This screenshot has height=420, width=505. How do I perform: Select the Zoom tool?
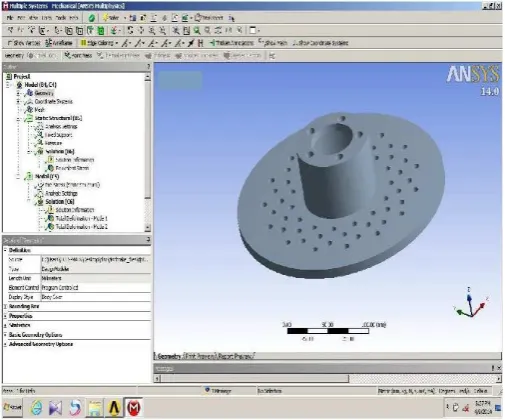pyautogui.click(x=152, y=31)
